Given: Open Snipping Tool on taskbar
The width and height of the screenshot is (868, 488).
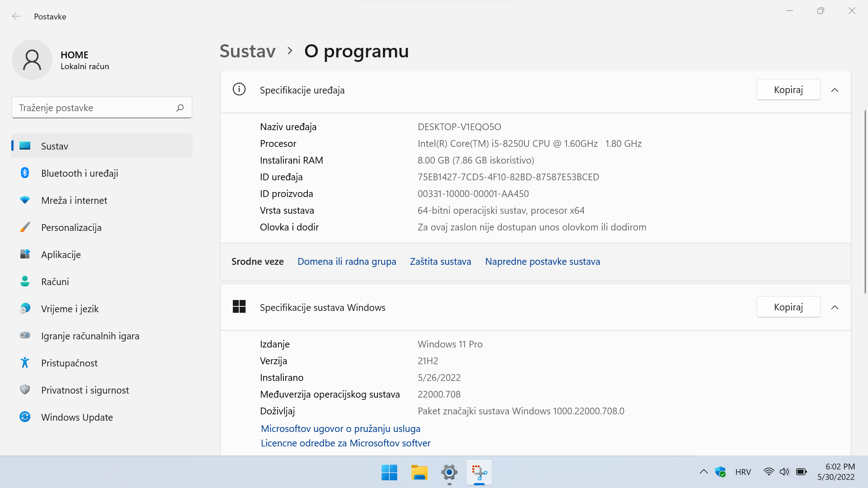Looking at the screenshot, I should coord(479,473).
